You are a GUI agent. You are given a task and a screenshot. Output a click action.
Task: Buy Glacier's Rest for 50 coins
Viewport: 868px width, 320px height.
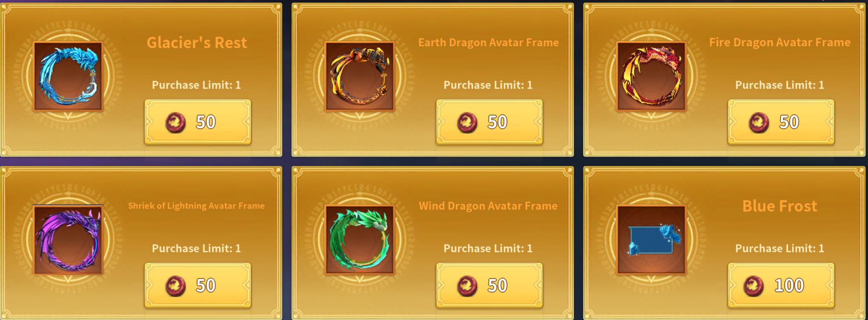coord(198,122)
